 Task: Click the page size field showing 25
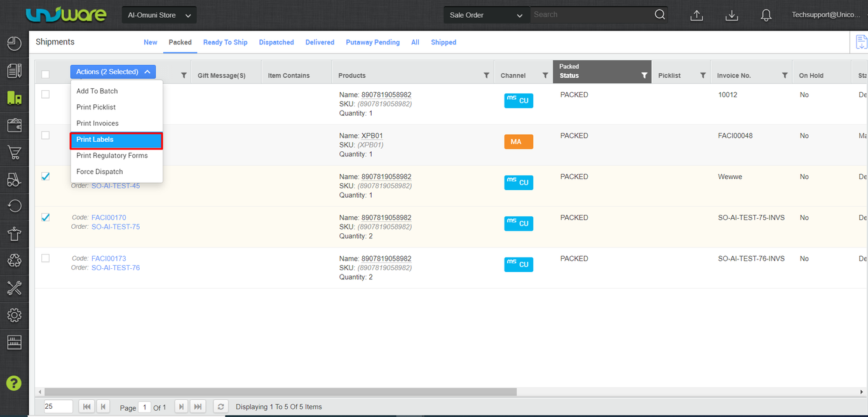(58, 407)
